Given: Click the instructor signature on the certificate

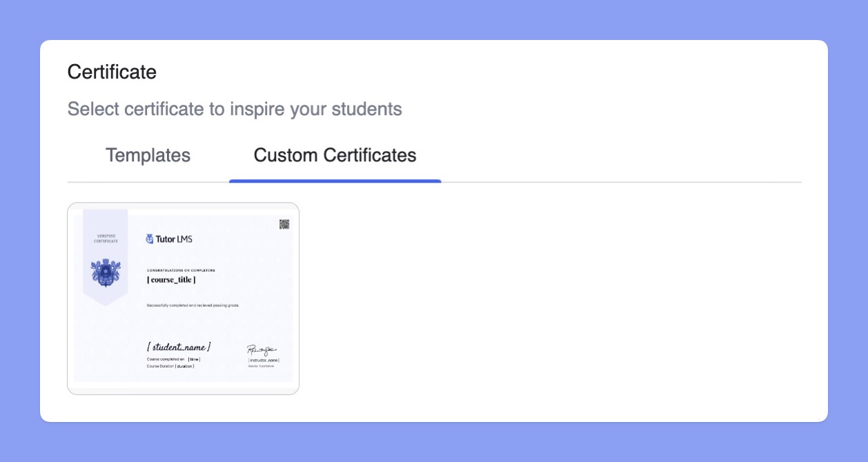Looking at the screenshot, I should (262, 350).
